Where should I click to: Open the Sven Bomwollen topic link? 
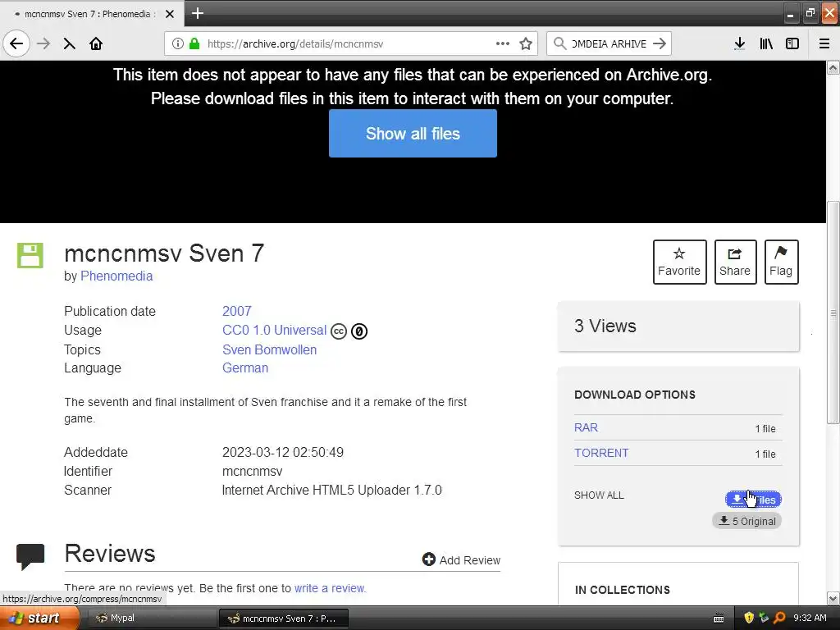click(269, 349)
